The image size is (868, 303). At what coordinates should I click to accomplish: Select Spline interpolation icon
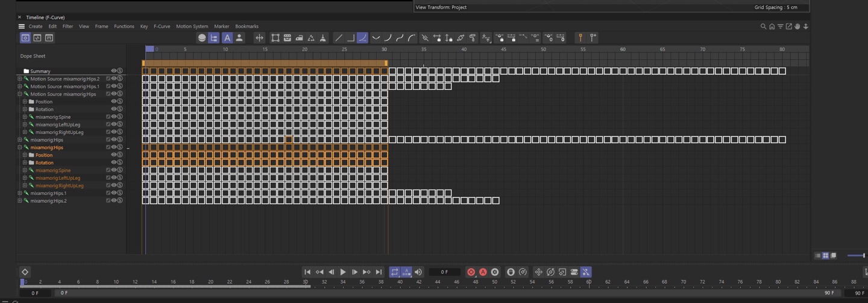362,38
